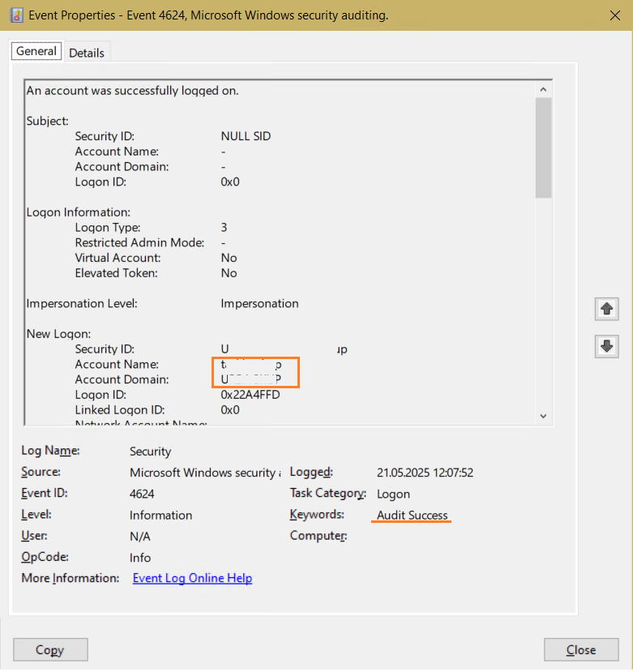The width and height of the screenshot is (633, 672).
Task: Click the 'New Logon:' heading
Action: (58, 334)
